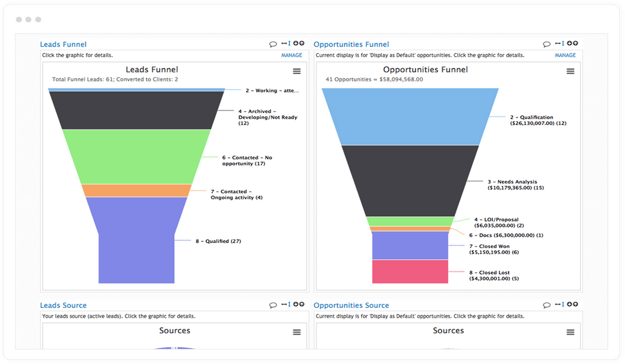Screen dimensions: 625x364
Task: Move the Leads Source panel up
Action: [x=302, y=304]
